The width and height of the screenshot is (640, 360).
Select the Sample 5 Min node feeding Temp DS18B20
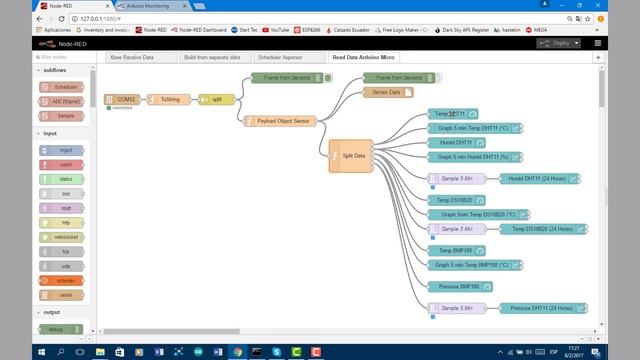pos(457,229)
